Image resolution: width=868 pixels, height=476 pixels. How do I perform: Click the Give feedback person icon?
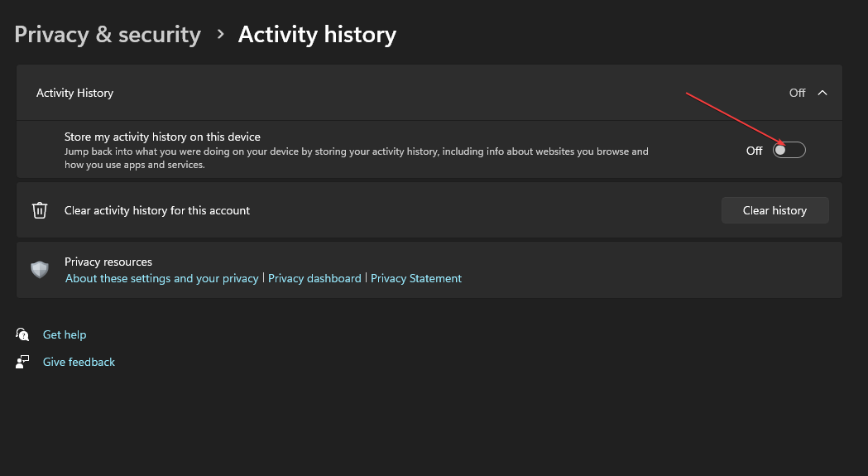click(x=22, y=362)
